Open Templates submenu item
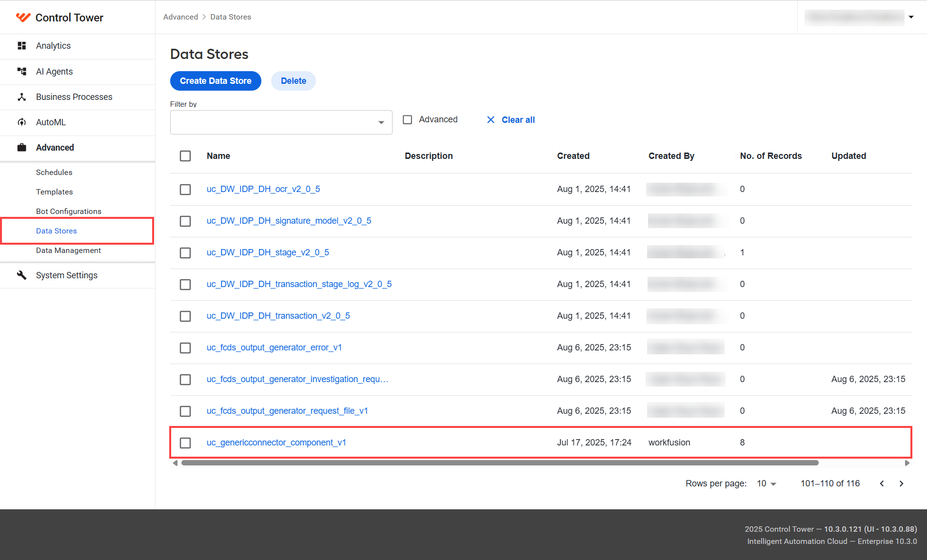The height and width of the screenshot is (560, 927). coord(55,192)
